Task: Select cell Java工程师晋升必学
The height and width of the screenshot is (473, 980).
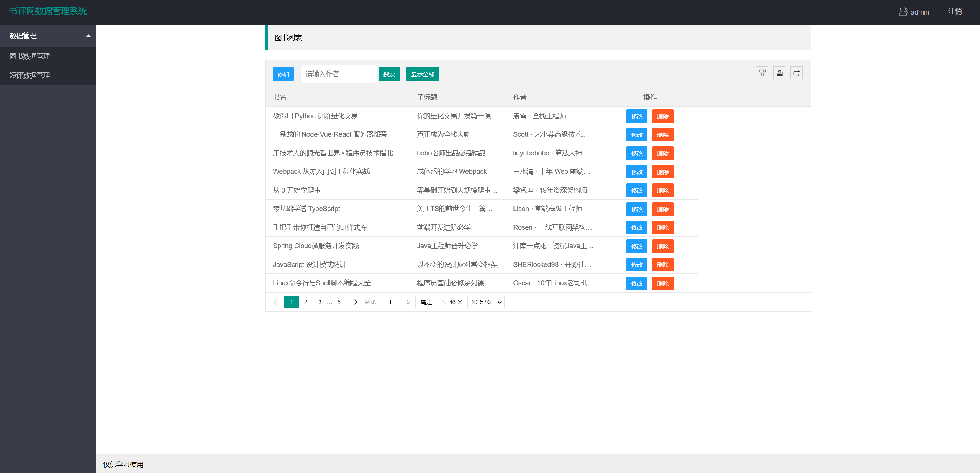Action: (458, 246)
